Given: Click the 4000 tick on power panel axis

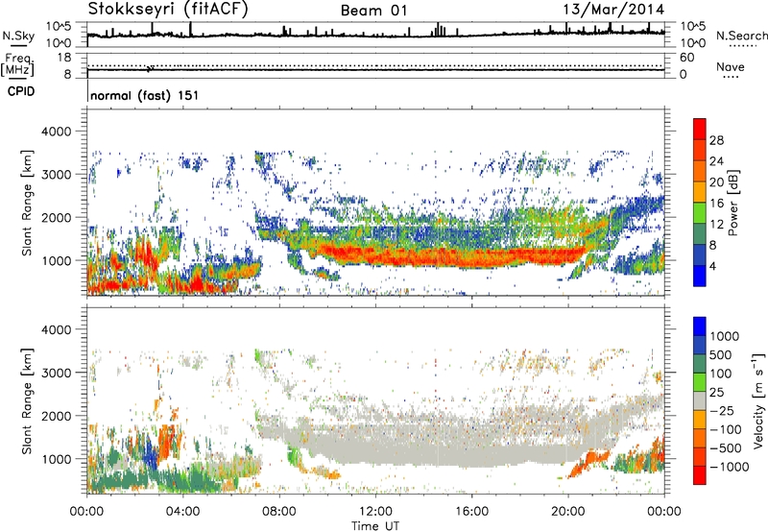Looking at the screenshot, I should tap(56, 132).
